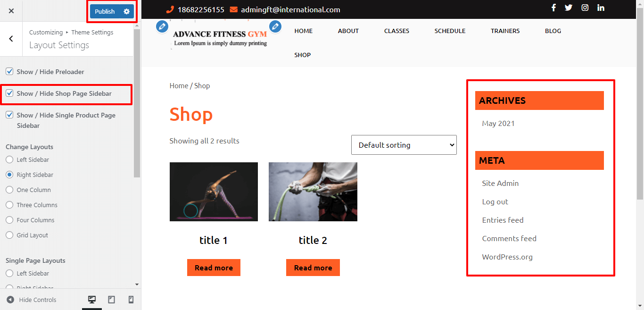Click the pencil edit icon beside menu
644x310 pixels.
point(275,26)
